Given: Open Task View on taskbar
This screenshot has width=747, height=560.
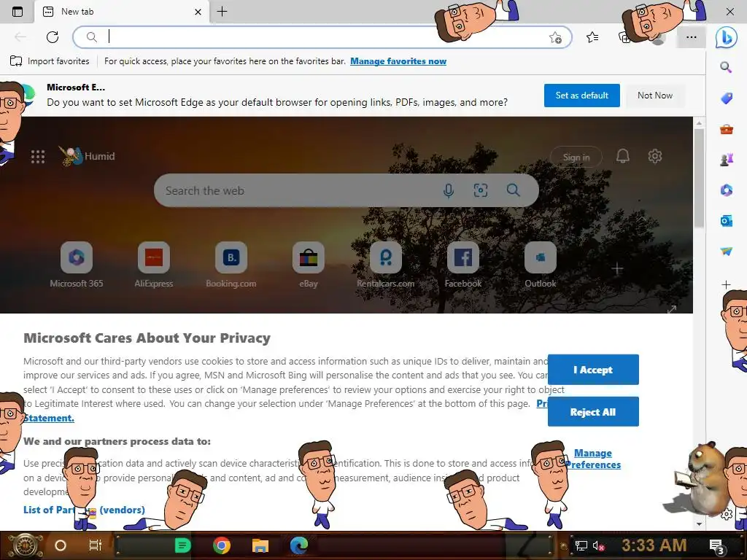Looking at the screenshot, I should (x=96, y=545).
